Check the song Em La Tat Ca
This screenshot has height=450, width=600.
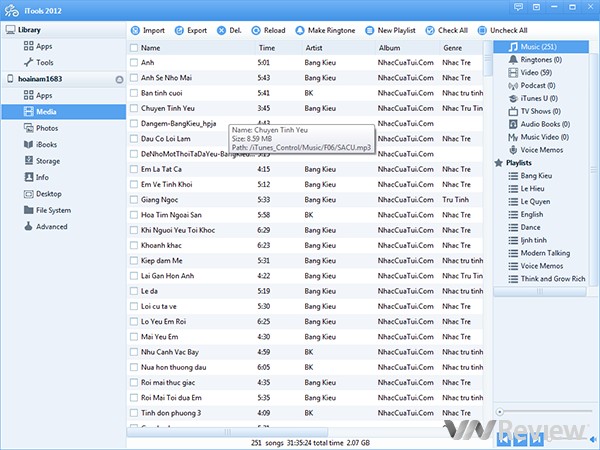click(134, 169)
